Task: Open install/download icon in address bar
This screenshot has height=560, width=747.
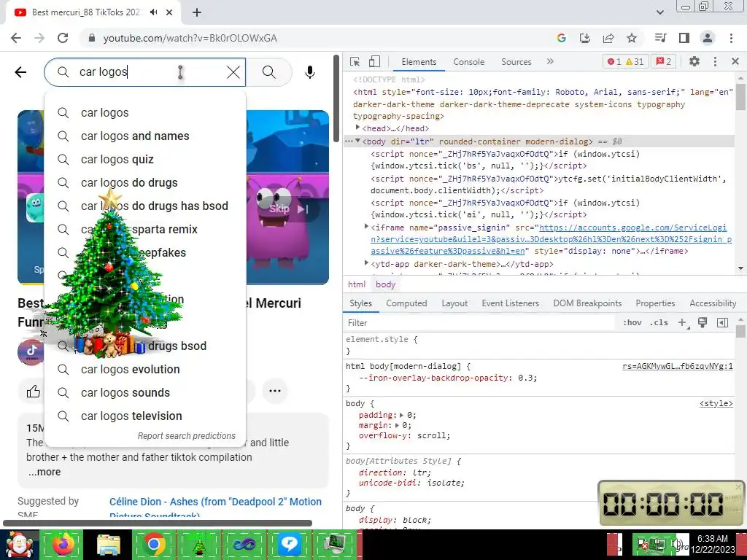Action: (x=585, y=38)
